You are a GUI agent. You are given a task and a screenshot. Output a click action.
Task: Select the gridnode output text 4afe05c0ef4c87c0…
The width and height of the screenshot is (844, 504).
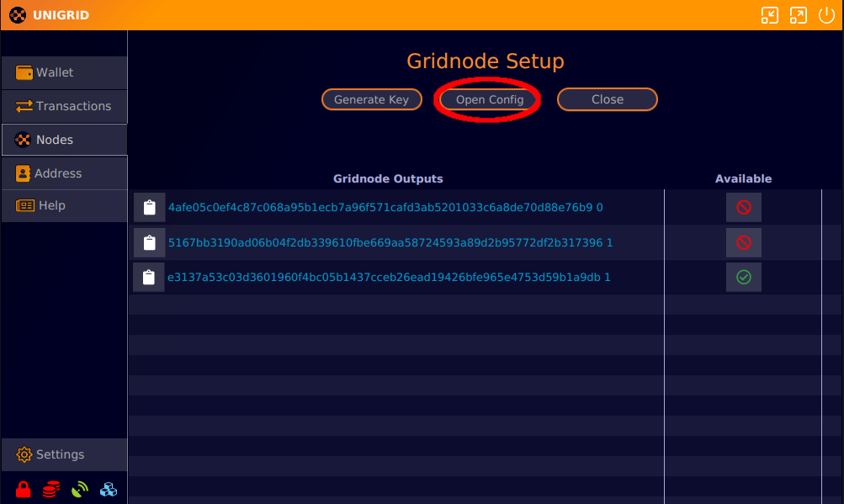click(385, 207)
